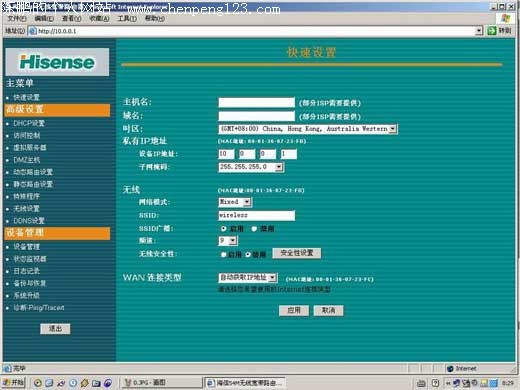Click the 主机名 (host name) input field

(257, 102)
